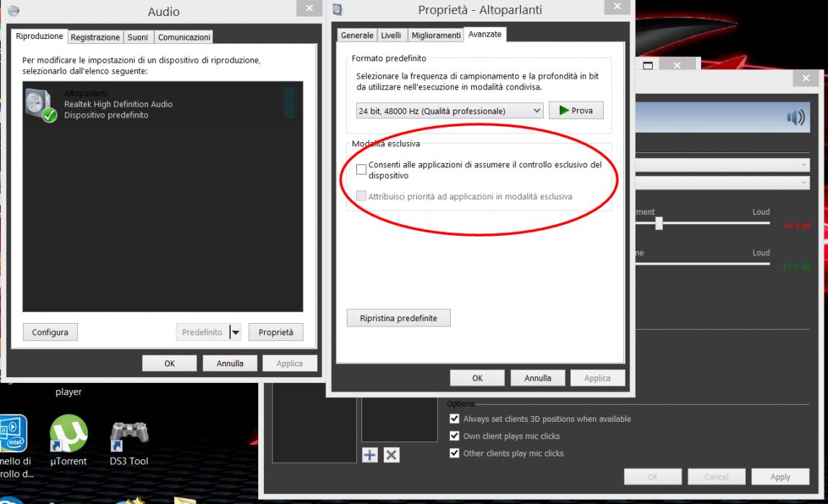Uncheck Always set clients 3D positions
This screenshot has height=504, width=828.
[x=454, y=419]
